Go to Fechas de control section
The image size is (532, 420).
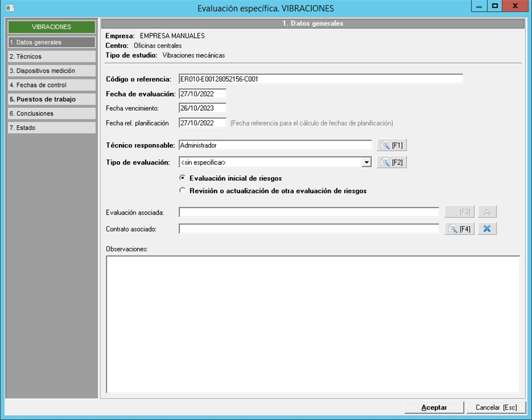51,85
